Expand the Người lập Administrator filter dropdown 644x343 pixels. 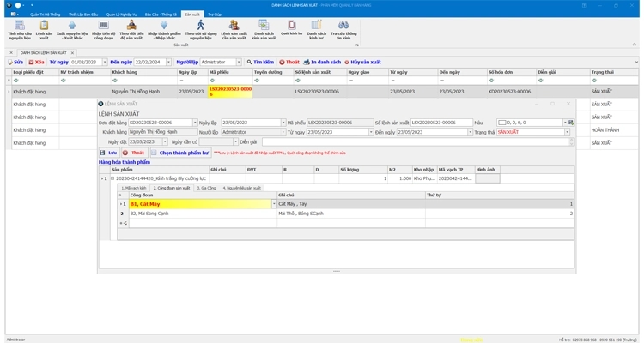point(239,63)
